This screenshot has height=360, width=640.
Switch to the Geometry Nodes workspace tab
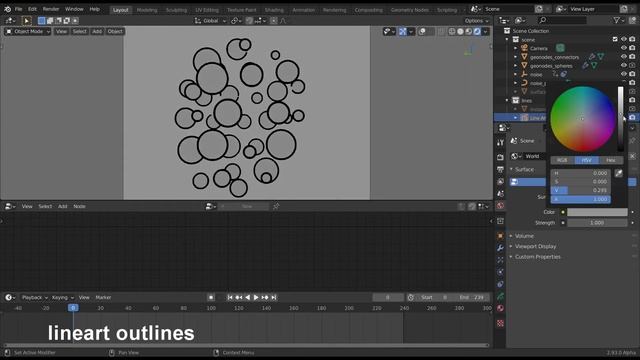409,10
